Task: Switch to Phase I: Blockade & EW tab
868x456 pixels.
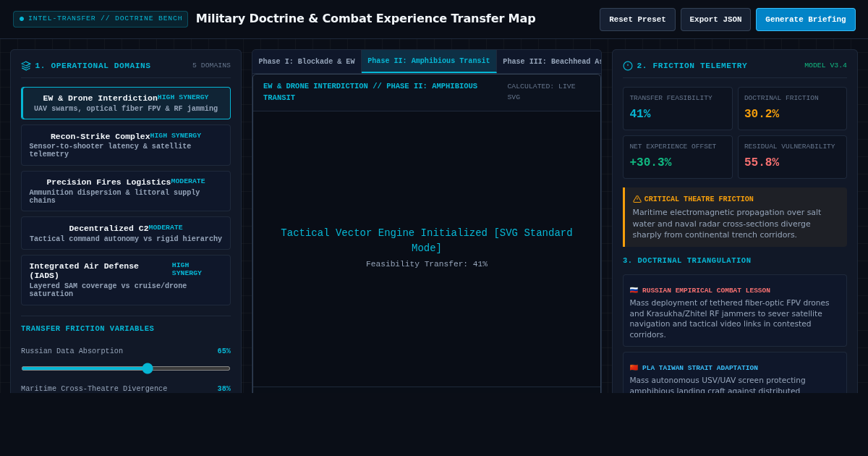Action: [307, 62]
